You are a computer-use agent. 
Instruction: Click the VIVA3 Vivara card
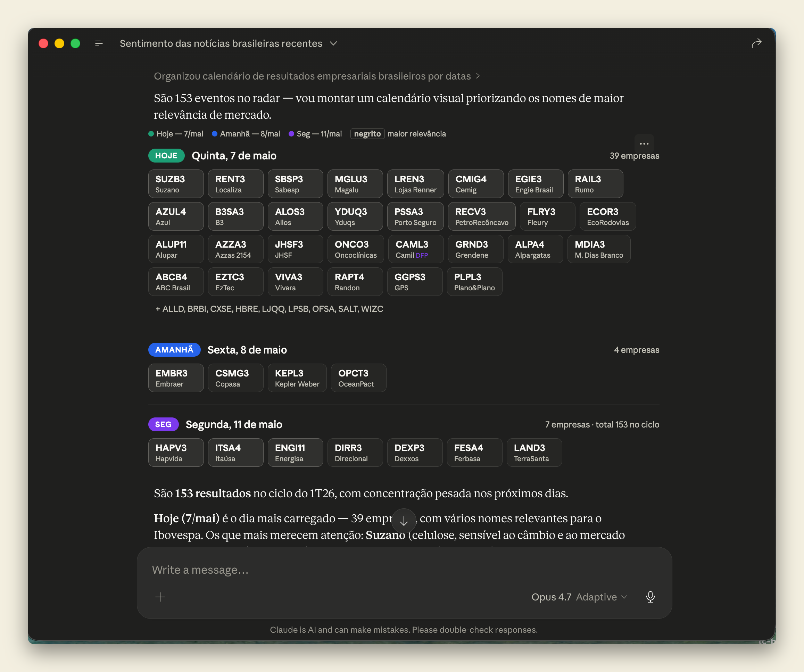click(x=295, y=281)
